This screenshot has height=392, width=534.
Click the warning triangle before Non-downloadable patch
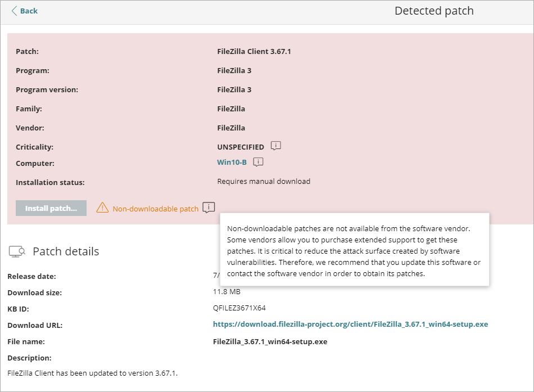(x=102, y=208)
